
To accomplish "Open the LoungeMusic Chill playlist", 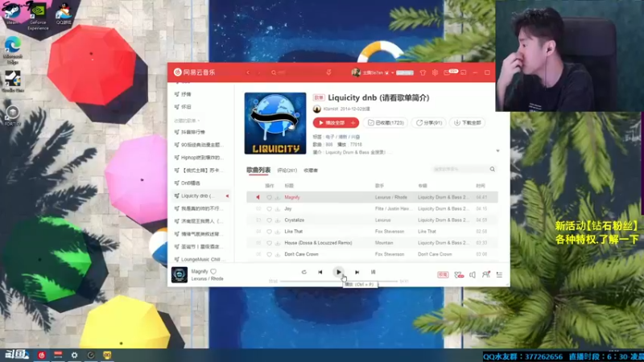I will [x=200, y=259].
